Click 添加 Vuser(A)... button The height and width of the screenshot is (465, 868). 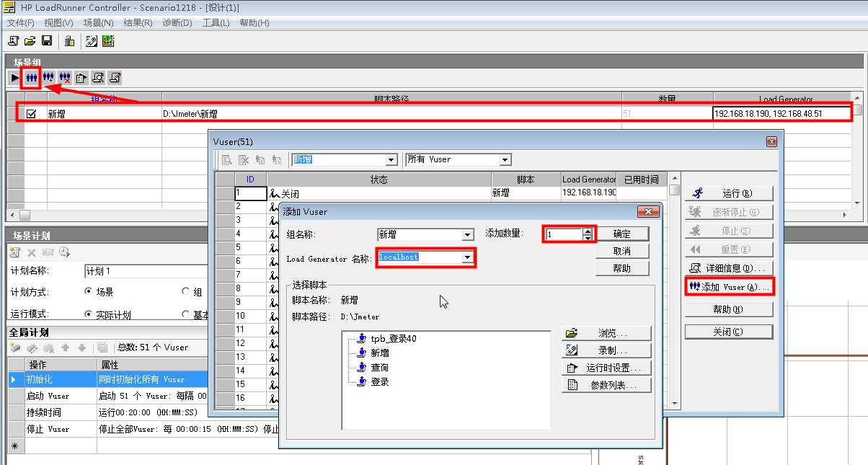pos(729,287)
